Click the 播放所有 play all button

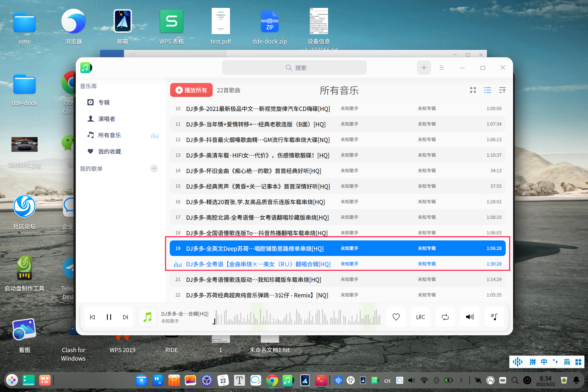[191, 90]
